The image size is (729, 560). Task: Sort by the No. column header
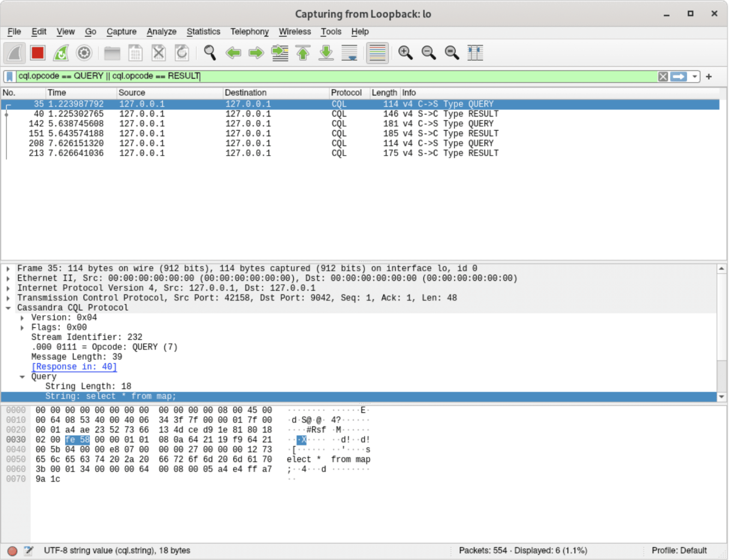pyautogui.click(x=23, y=93)
